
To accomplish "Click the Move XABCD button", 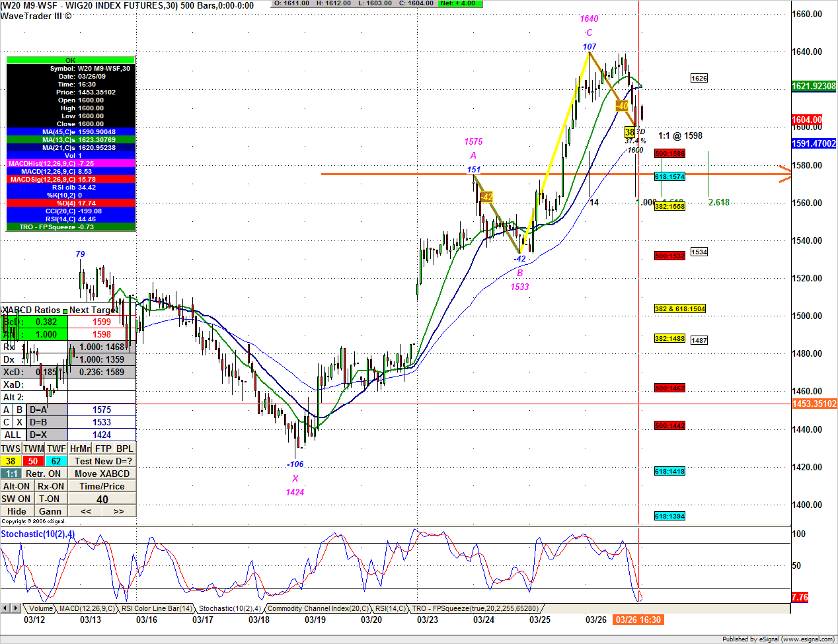I will point(102,474).
